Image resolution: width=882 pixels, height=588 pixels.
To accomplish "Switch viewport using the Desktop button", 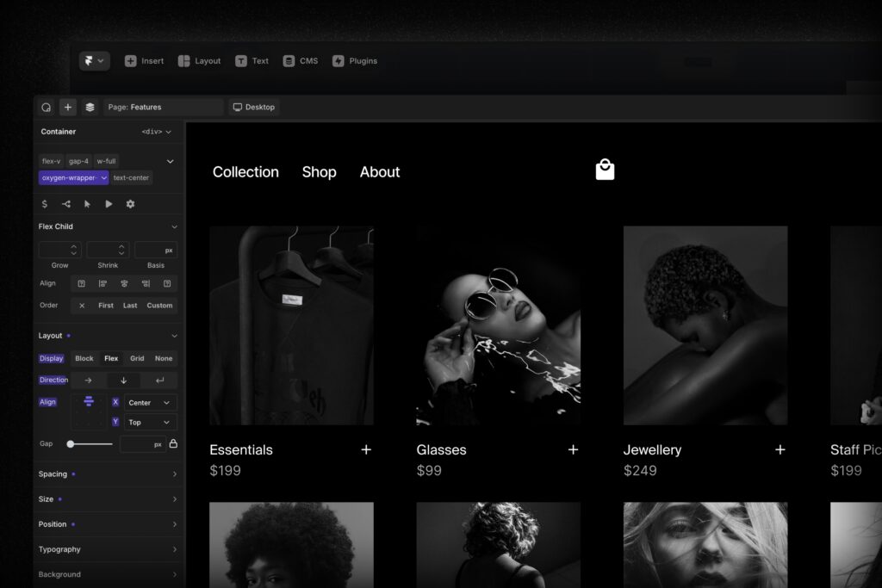I will pyautogui.click(x=254, y=107).
